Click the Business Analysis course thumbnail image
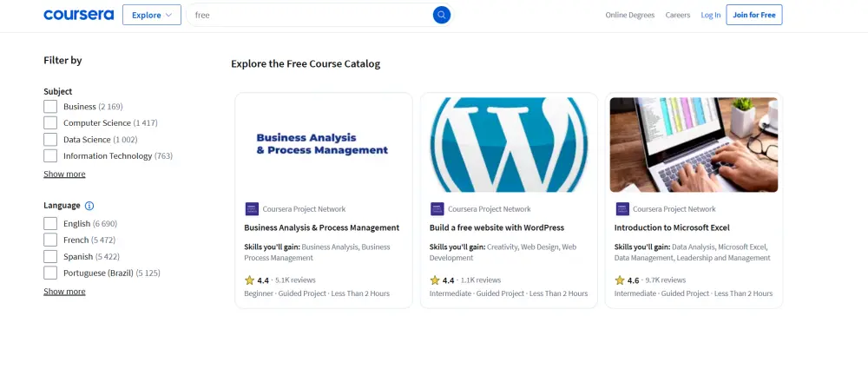Image resolution: width=868 pixels, height=382 pixels. tap(324, 144)
